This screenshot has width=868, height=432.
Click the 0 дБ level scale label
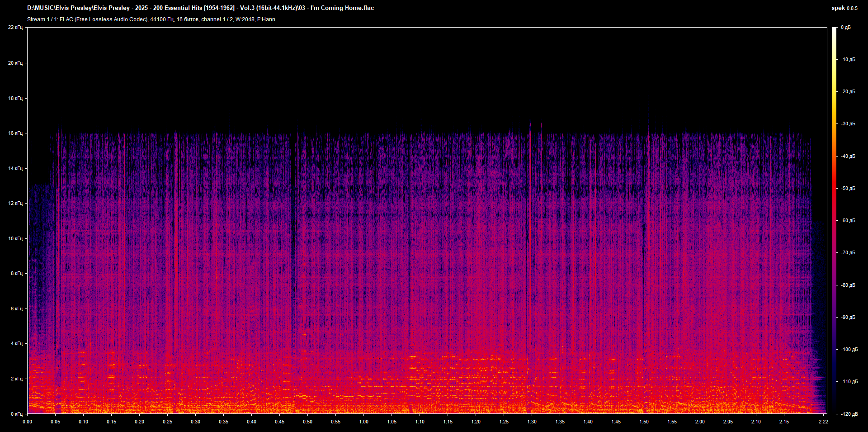[x=845, y=28]
